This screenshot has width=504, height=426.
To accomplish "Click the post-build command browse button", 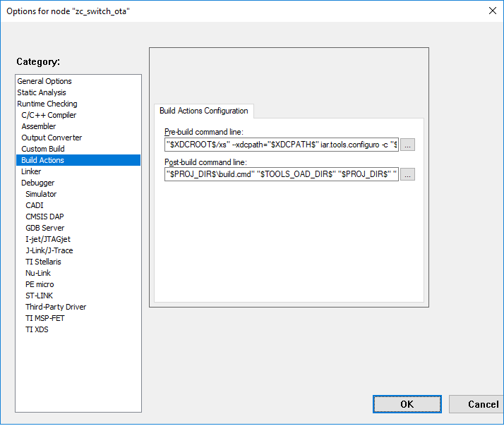I will pyautogui.click(x=408, y=174).
